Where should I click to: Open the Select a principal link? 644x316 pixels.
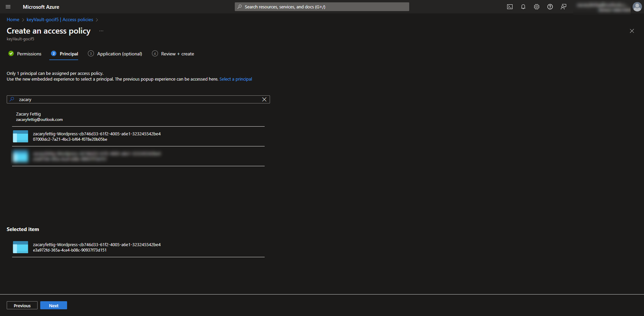236,79
